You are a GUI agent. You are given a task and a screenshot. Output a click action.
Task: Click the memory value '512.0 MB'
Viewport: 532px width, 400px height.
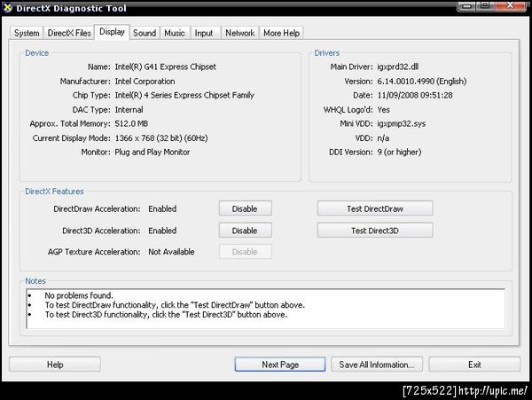pyautogui.click(x=131, y=123)
